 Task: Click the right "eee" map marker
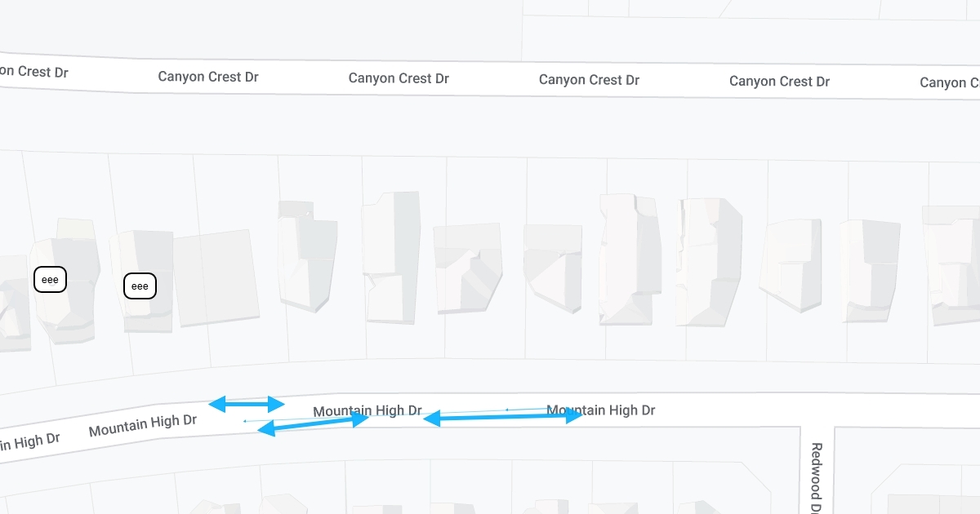pos(140,286)
